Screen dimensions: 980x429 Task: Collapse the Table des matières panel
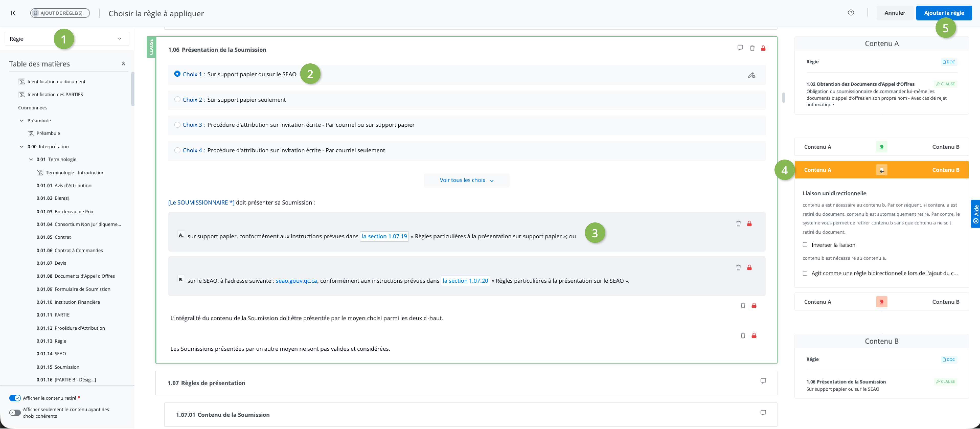pos(123,64)
